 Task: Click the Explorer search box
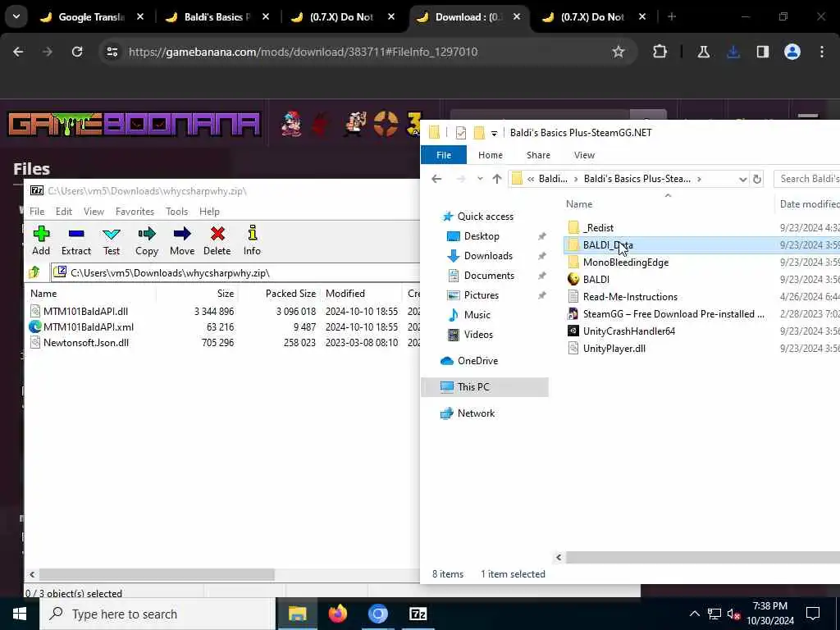click(x=807, y=179)
